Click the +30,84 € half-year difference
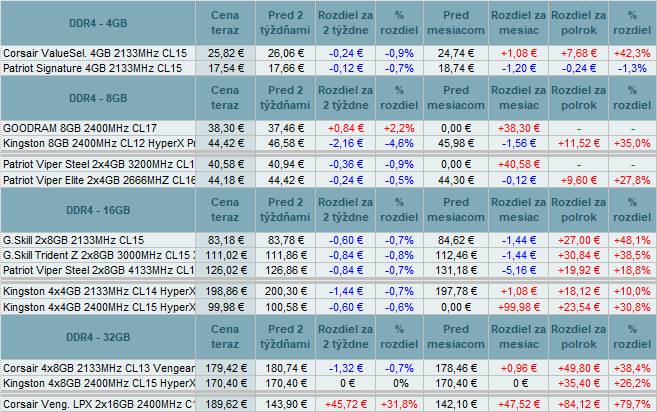Image resolution: width=657 pixels, height=412 pixels. click(x=579, y=255)
